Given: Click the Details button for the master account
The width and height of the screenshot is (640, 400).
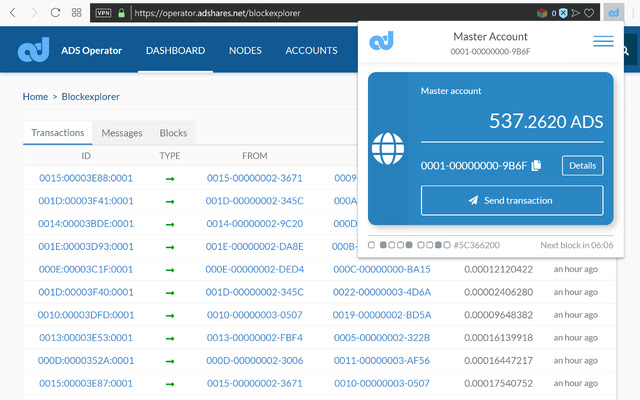Looking at the screenshot, I should pyautogui.click(x=582, y=166).
